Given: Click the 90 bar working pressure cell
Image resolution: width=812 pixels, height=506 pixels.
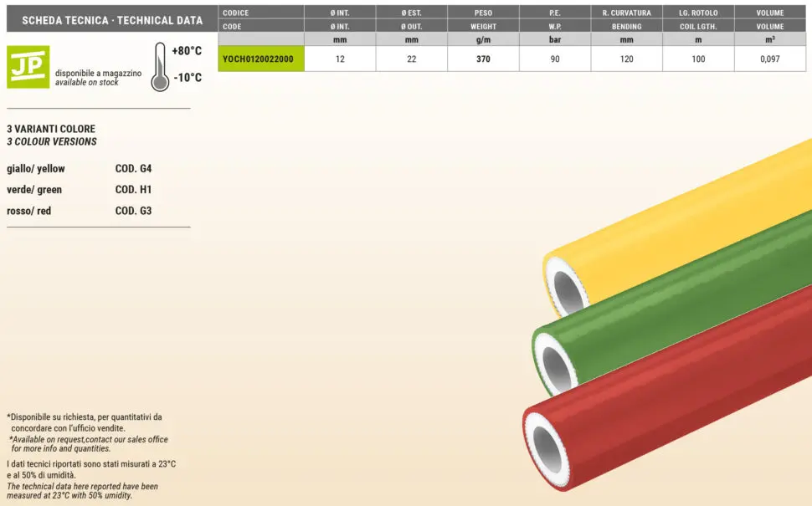Looking at the screenshot, I should 555,59.
